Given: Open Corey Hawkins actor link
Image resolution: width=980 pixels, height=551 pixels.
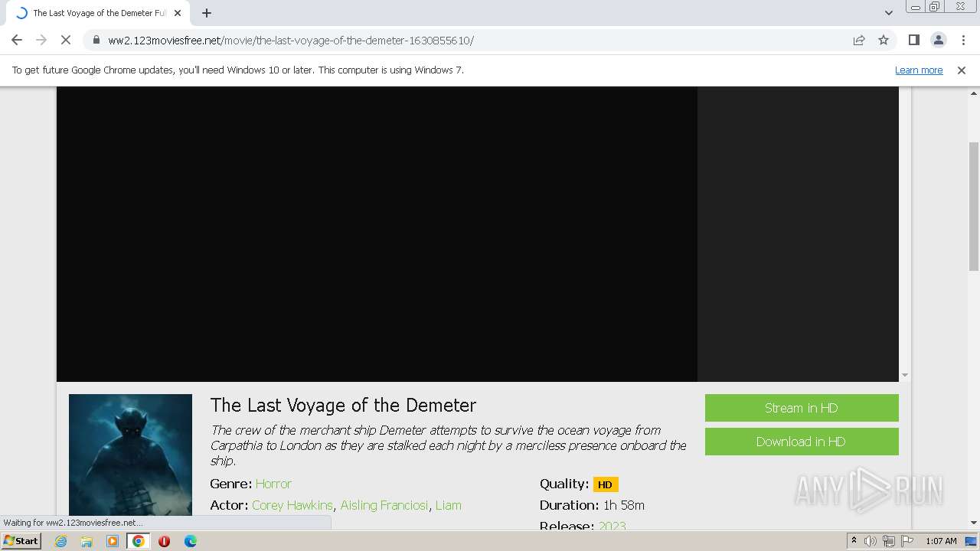Looking at the screenshot, I should 292,505.
